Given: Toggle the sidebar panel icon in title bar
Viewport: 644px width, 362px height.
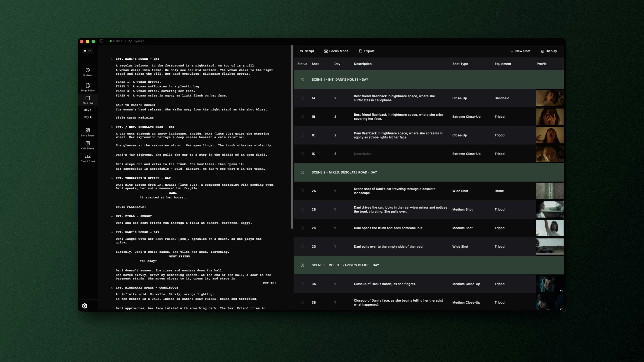Looking at the screenshot, I should click(101, 41).
